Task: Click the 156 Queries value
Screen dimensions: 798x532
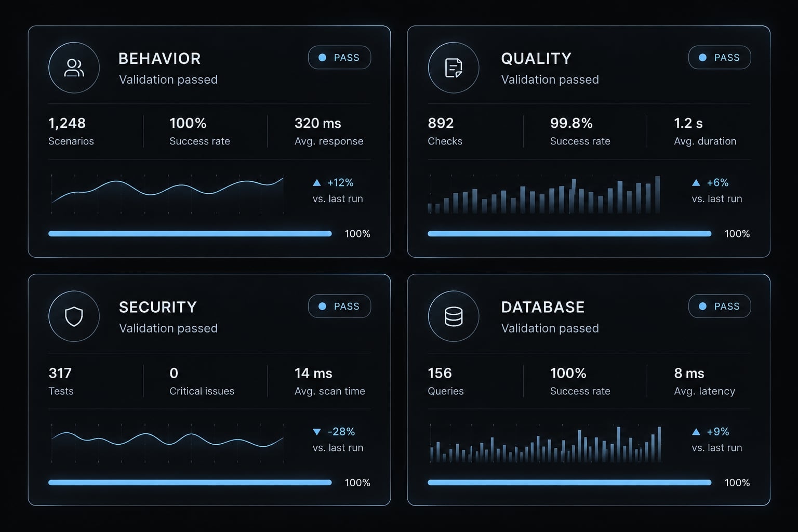Action: pyautogui.click(x=440, y=373)
